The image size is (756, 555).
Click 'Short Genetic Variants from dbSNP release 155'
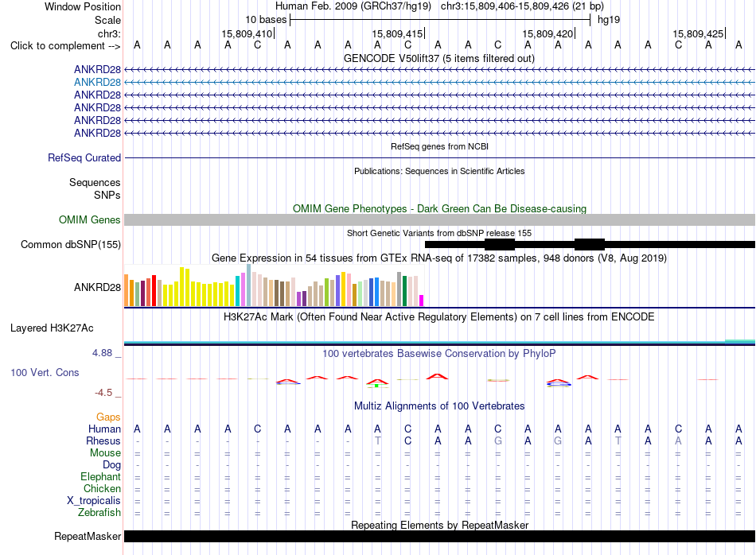439,233
